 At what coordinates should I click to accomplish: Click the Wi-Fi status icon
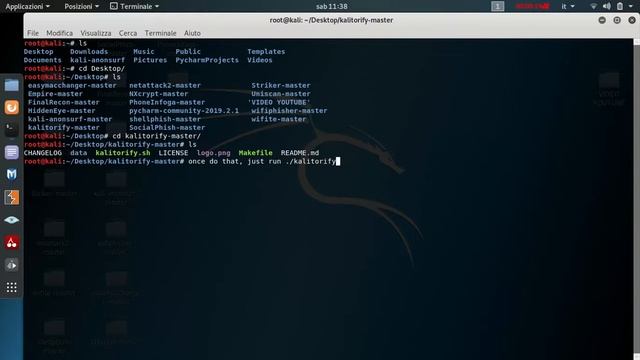coord(593,6)
